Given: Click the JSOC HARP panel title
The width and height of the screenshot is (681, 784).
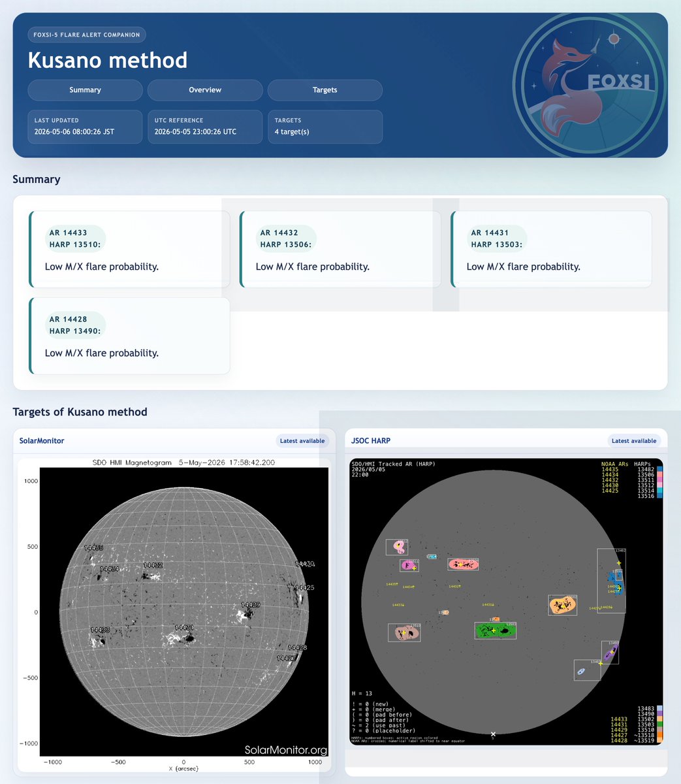Looking at the screenshot, I should point(371,441).
